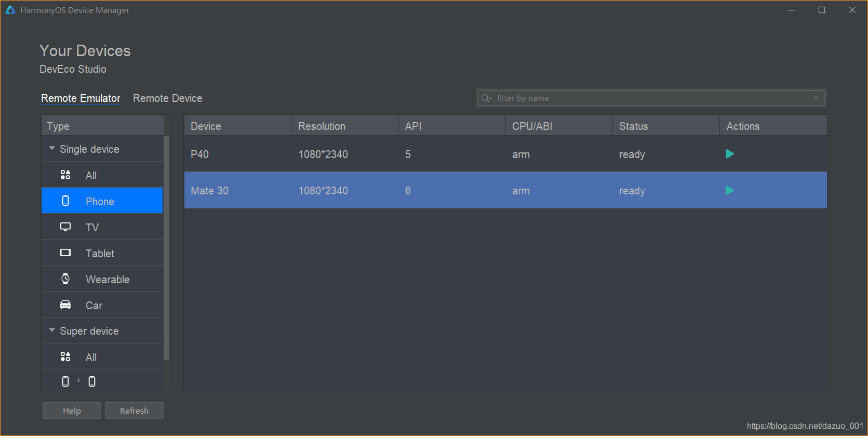Click the Actions column header
The image size is (868, 436).
coord(773,126)
